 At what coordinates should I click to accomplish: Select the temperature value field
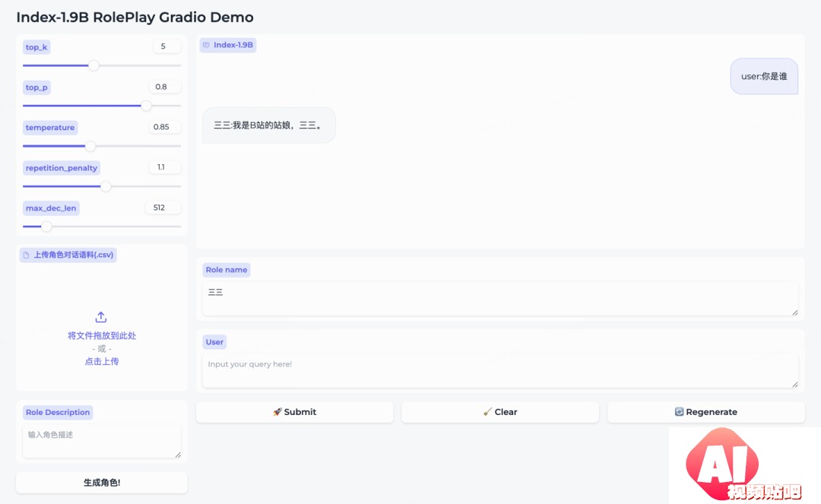[x=165, y=127]
